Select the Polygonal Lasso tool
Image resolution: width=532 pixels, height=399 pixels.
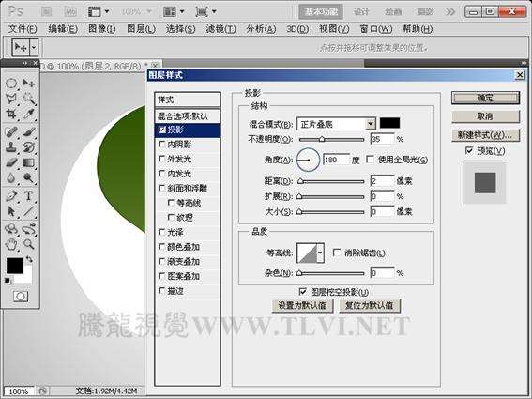tap(11, 99)
